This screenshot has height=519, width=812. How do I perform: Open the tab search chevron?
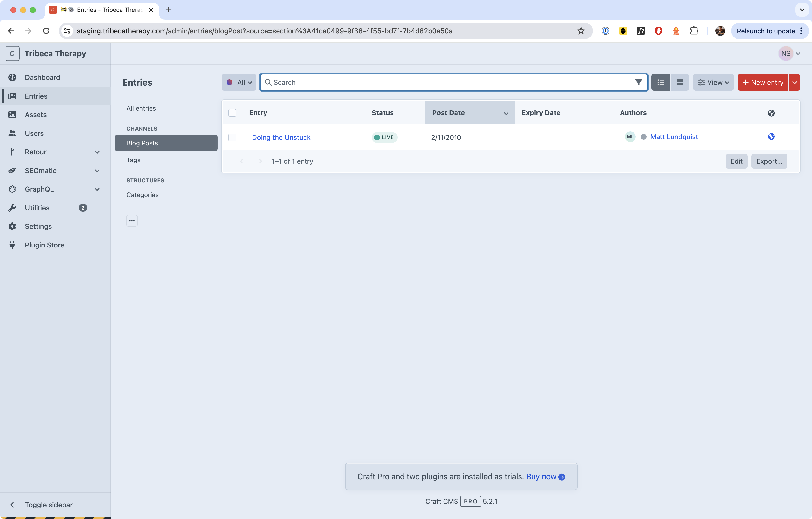tap(802, 10)
